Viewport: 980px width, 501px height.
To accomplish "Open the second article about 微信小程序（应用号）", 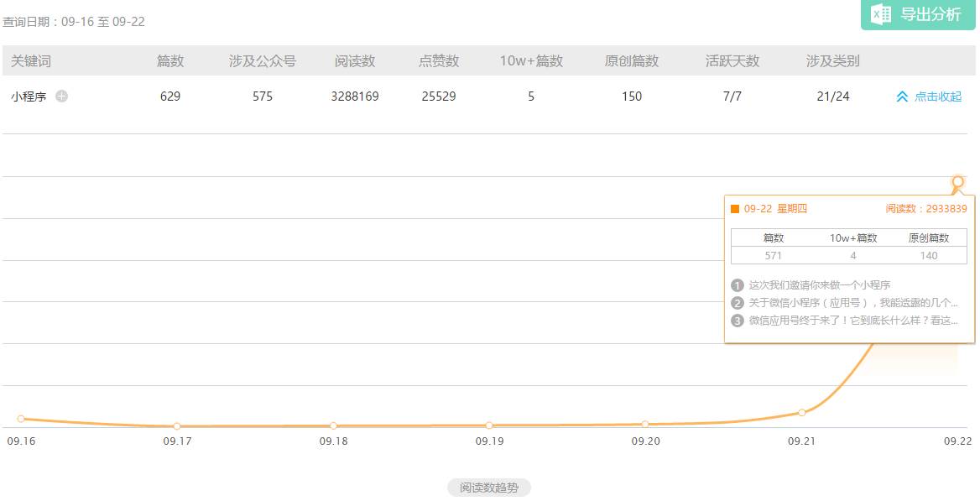I will (x=852, y=303).
